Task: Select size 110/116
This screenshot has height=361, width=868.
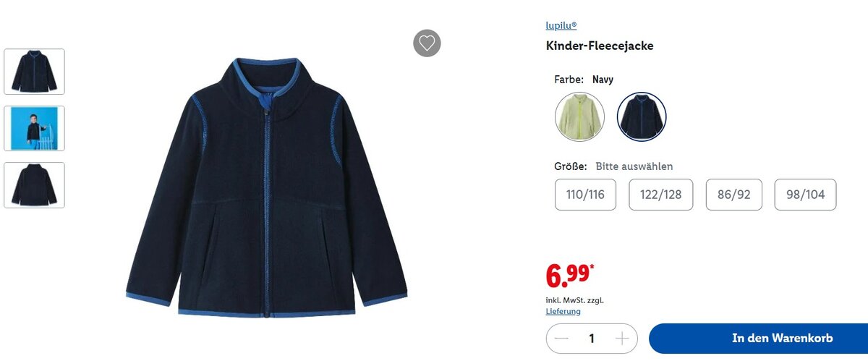Action: (585, 195)
